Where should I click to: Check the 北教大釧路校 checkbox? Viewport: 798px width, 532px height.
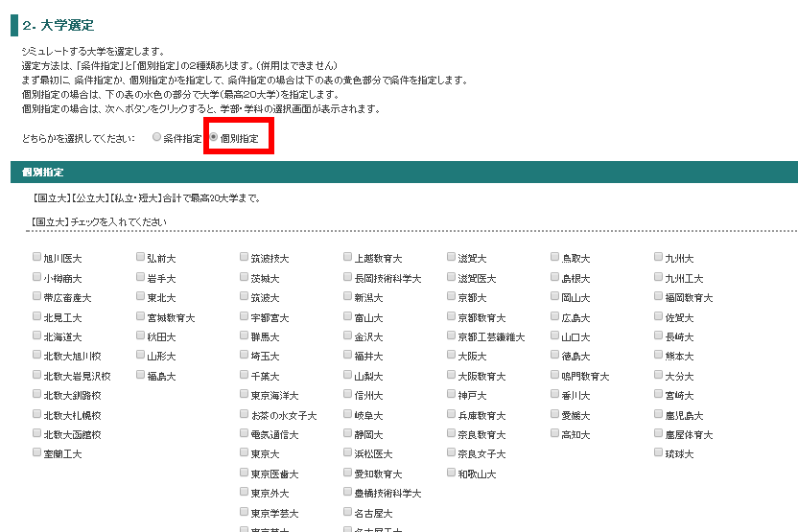click(x=36, y=394)
